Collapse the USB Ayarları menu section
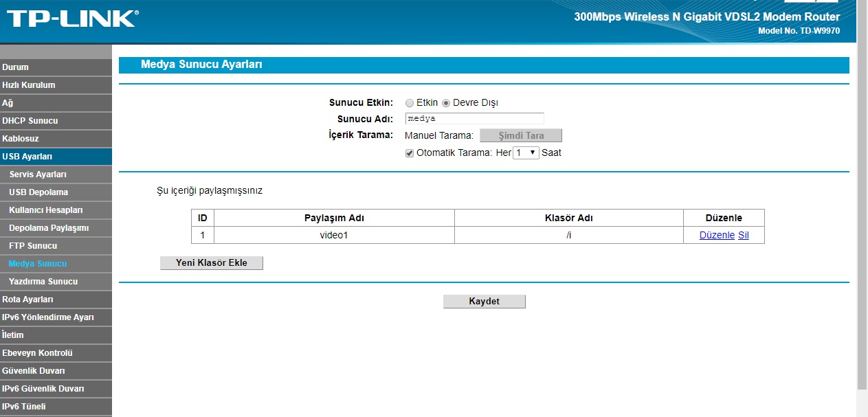 (x=56, y=157)
